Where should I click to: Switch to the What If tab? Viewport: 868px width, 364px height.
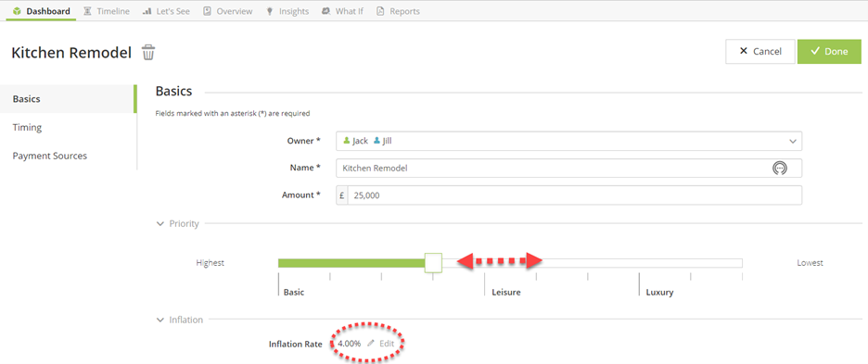(x=342, y=11)
